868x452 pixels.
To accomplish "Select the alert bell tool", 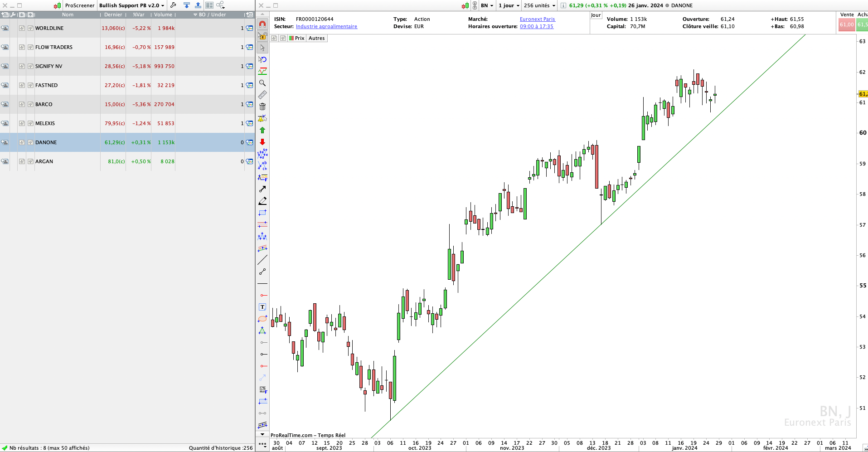I will coord(262,118).
